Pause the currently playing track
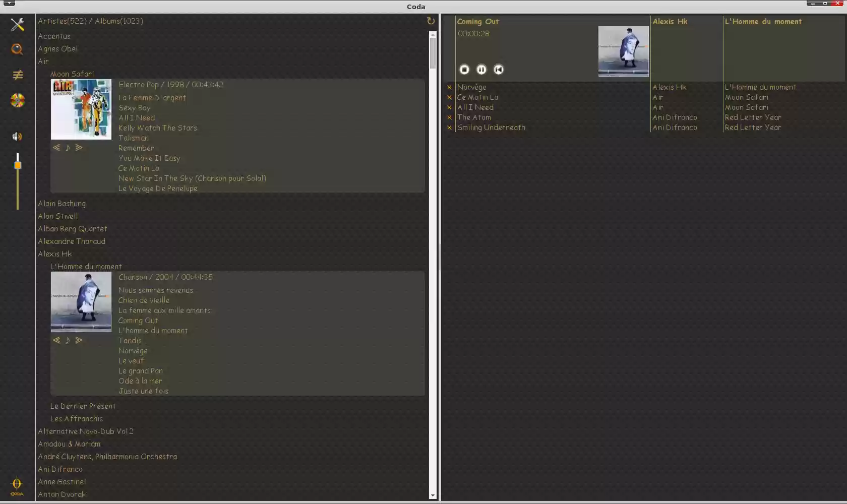 [x=481, y=70]
